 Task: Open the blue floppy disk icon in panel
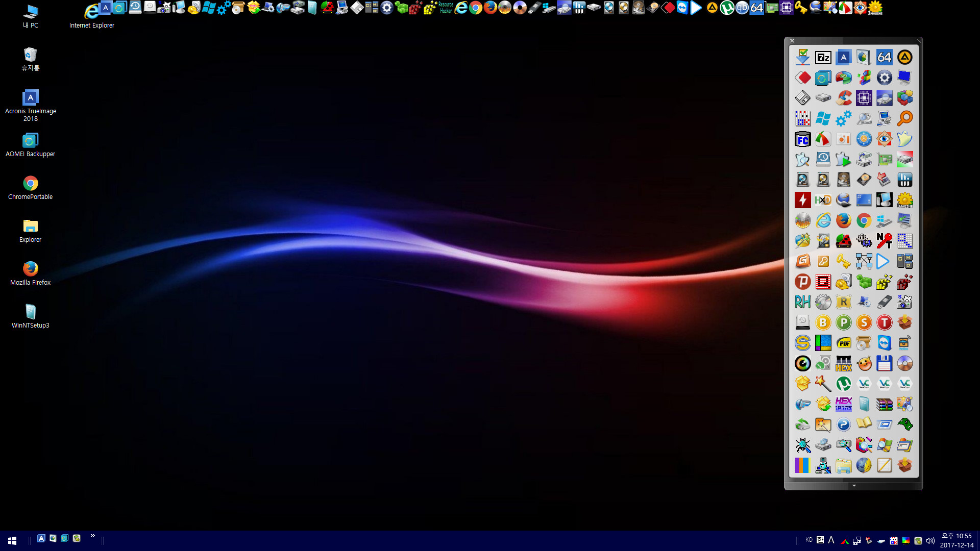point(885,363)
